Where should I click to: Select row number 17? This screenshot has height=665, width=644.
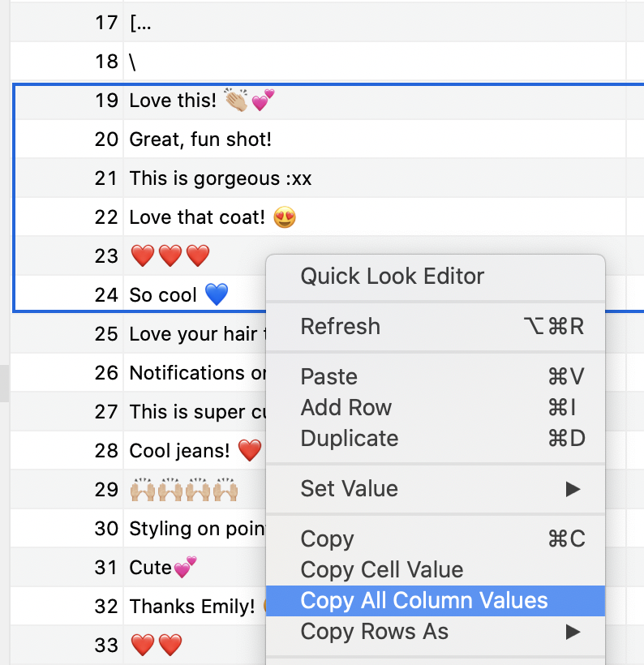coord(106,23)
